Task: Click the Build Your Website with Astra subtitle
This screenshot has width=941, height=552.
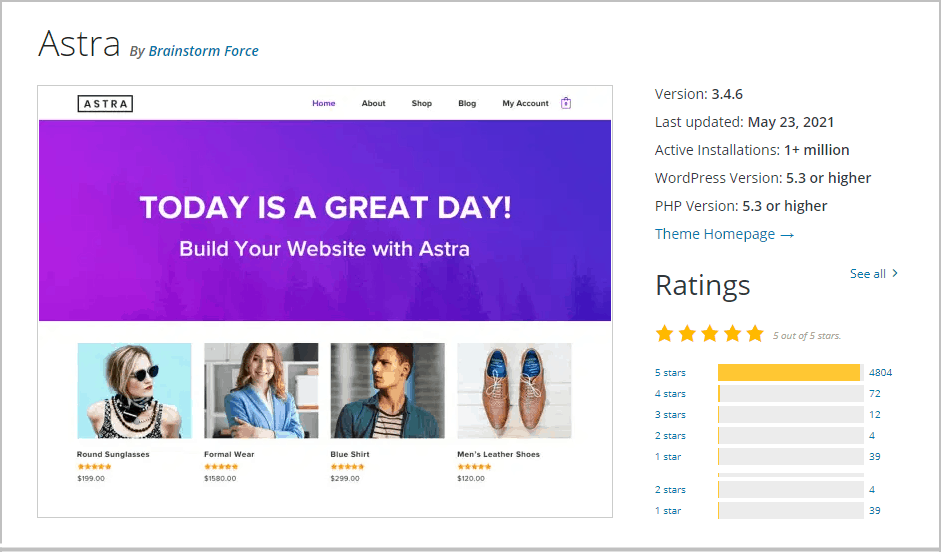Action: click(325, 248)
